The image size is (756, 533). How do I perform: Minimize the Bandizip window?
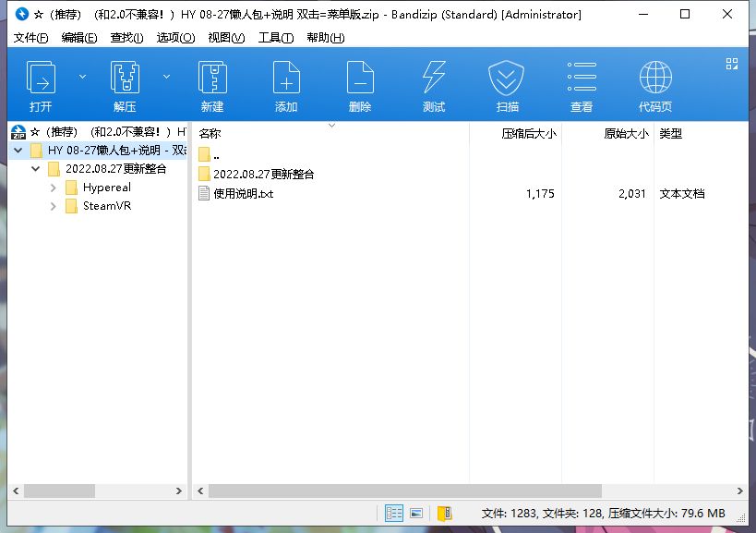[x=643, y=14]
